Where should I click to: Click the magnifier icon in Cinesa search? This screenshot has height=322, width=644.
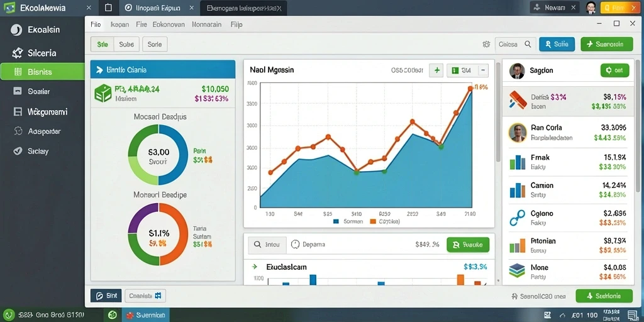point(528,44)
